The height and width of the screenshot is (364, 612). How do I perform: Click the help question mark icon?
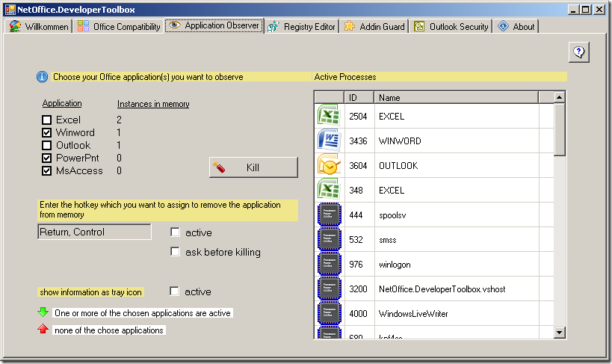tap(579, 52)
